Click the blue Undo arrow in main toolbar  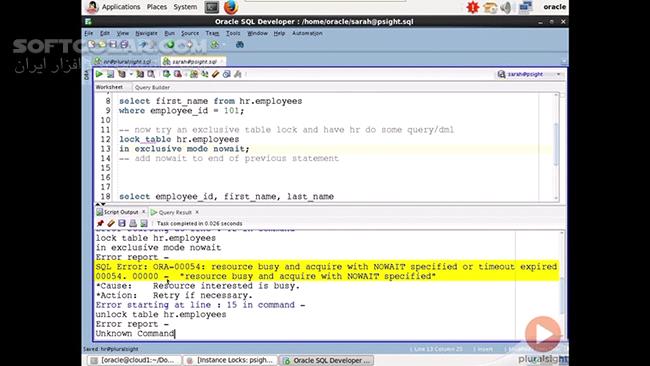coord(143,44)
